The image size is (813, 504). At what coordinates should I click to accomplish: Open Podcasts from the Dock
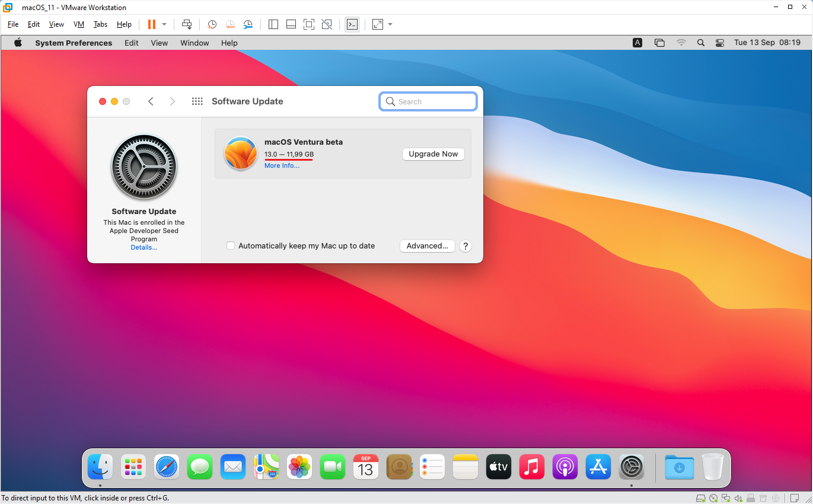tap(565, 467)
